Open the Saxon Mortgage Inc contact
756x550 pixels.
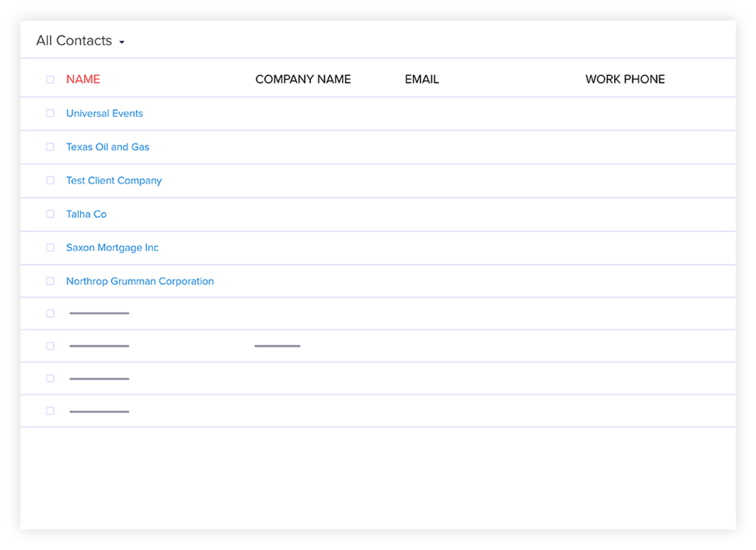(112, 248)
